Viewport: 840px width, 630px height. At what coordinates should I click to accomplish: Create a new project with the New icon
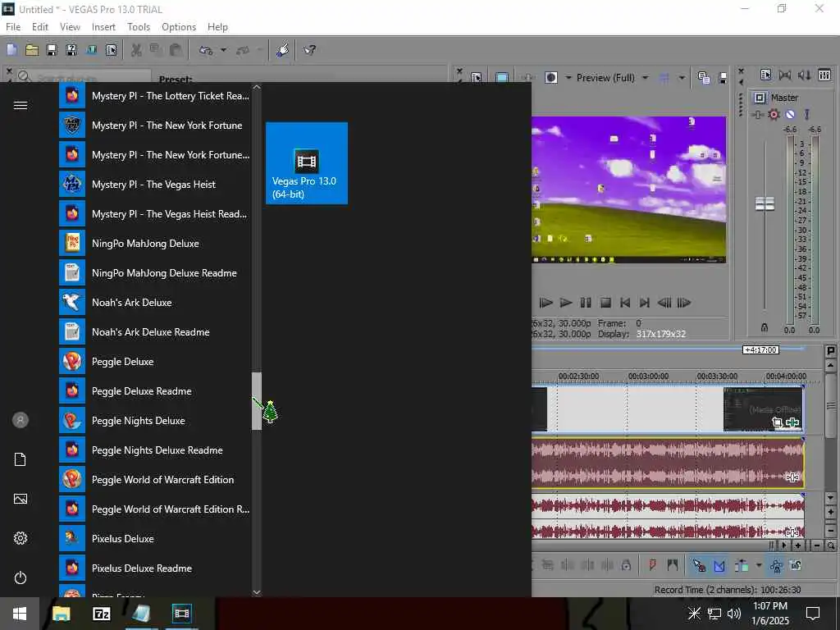[11, 50]
